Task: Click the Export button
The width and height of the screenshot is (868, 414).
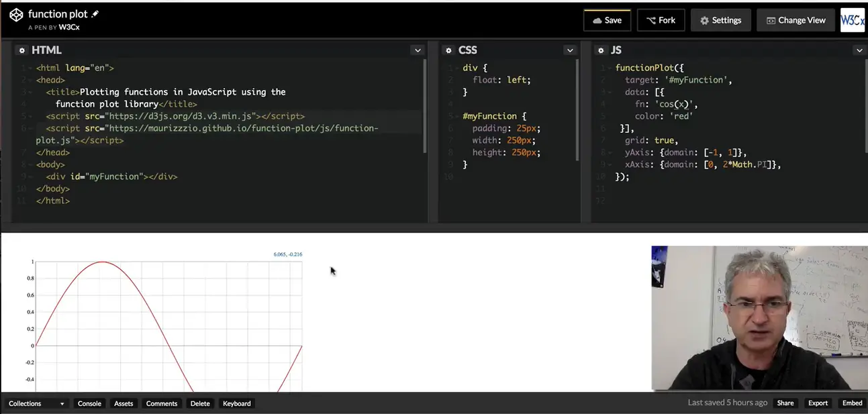Action: pyautogui.click(x=818, y=403)
